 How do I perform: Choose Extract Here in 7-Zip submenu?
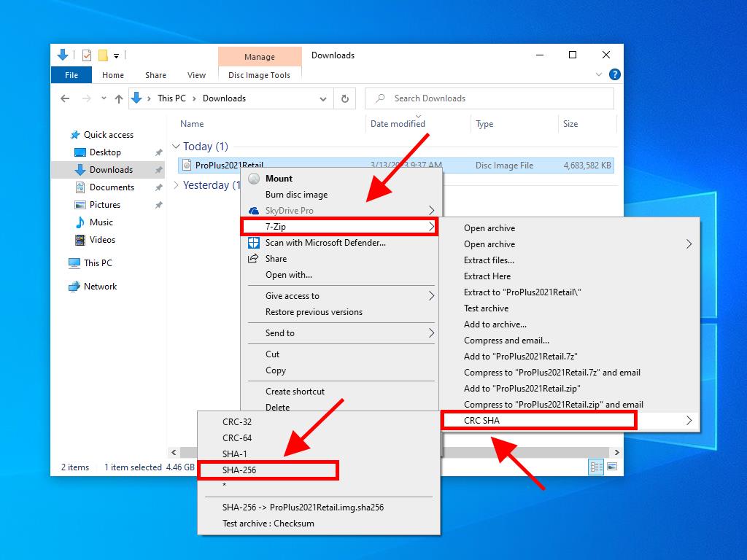coord(487,276)
